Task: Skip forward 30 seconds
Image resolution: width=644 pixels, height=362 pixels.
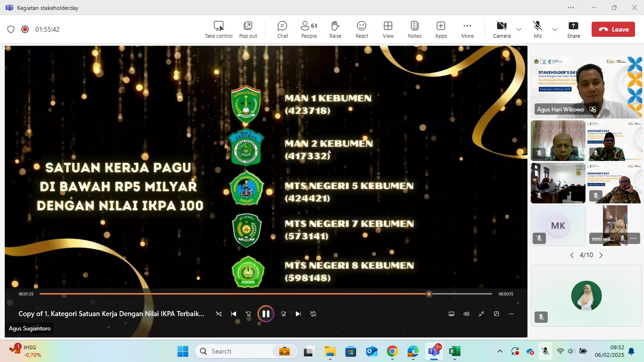Action: 283,314
